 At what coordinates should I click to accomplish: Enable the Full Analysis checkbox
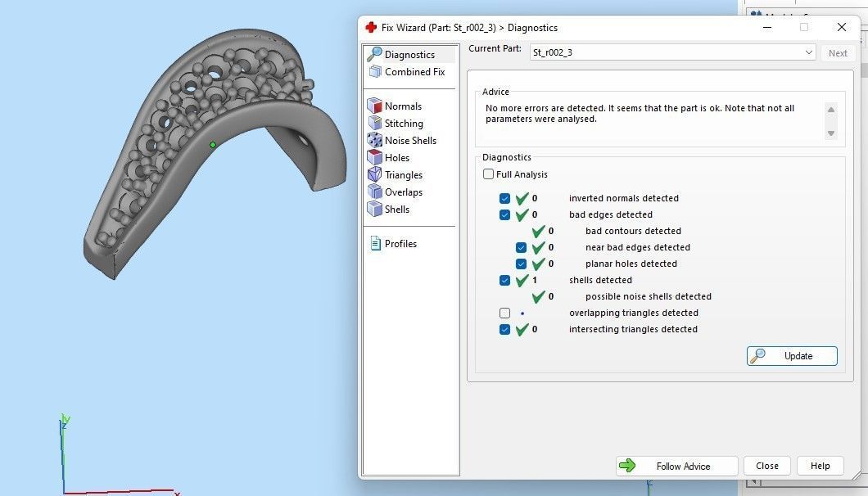coord(488,174)
